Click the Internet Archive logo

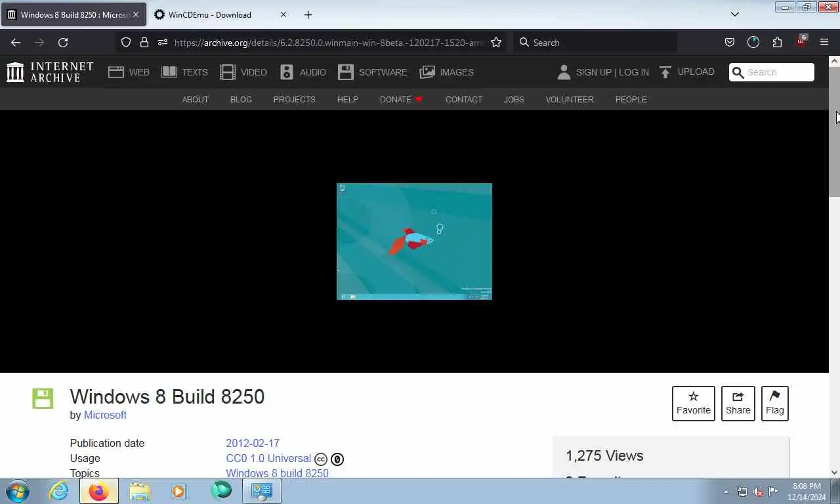tap(50, 72)
